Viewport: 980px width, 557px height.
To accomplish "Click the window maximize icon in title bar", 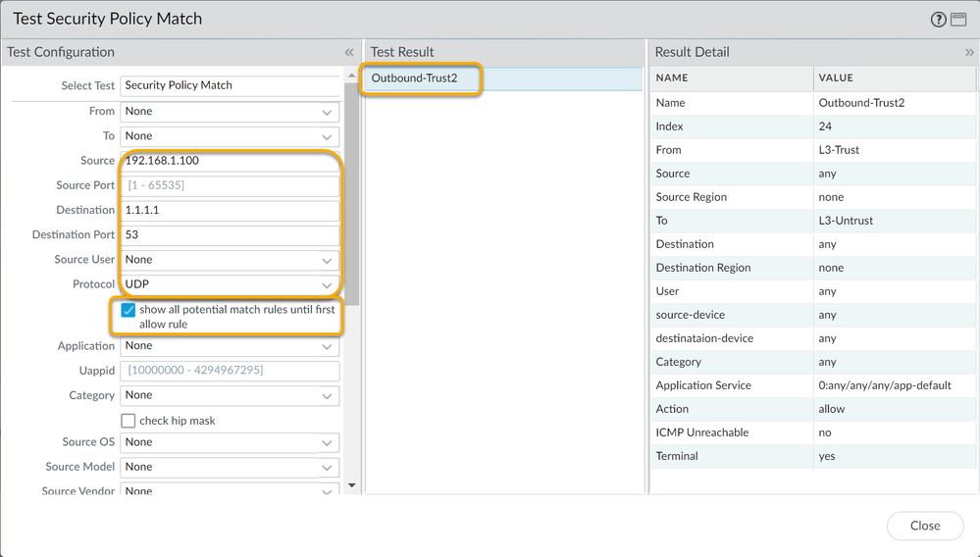I will (958, 20).
